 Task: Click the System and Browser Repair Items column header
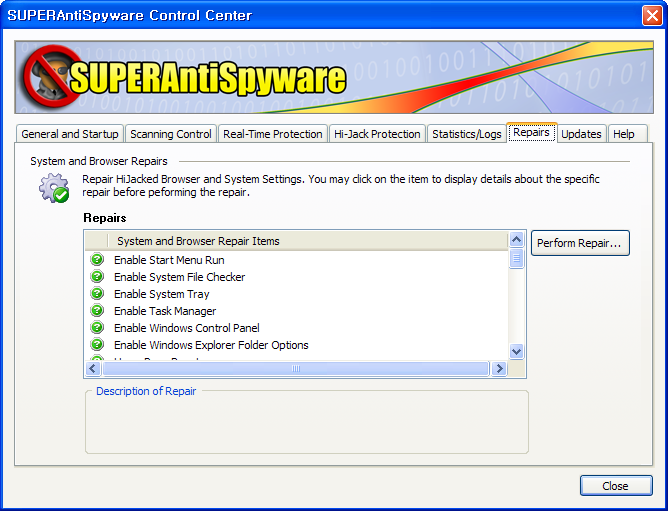coord(308,241)
